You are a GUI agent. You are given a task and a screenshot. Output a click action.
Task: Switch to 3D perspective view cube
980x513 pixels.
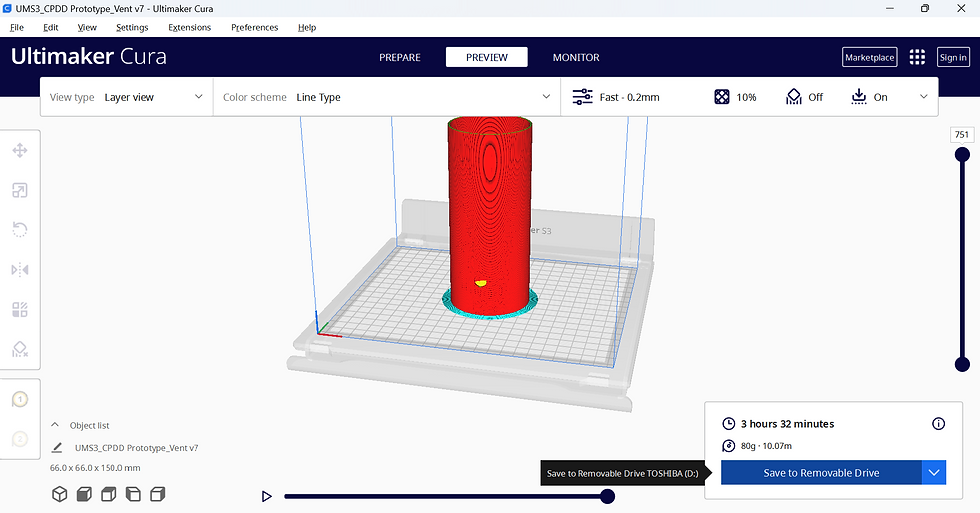[x=59, y=494]
